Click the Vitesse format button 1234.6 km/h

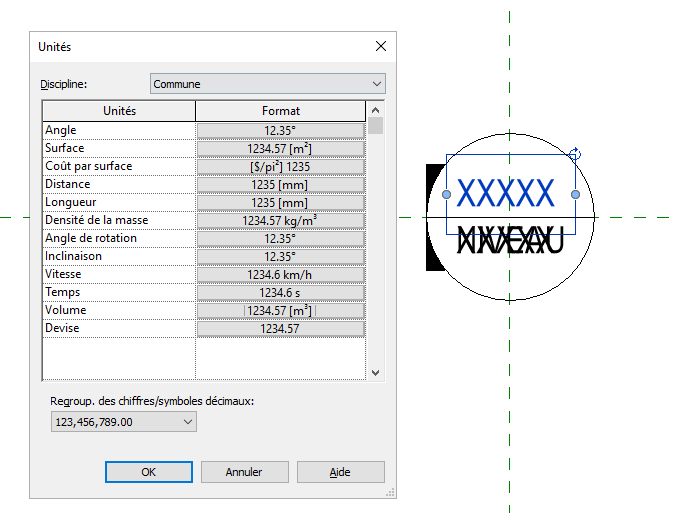pyautogui.click(x=281, y=275)
